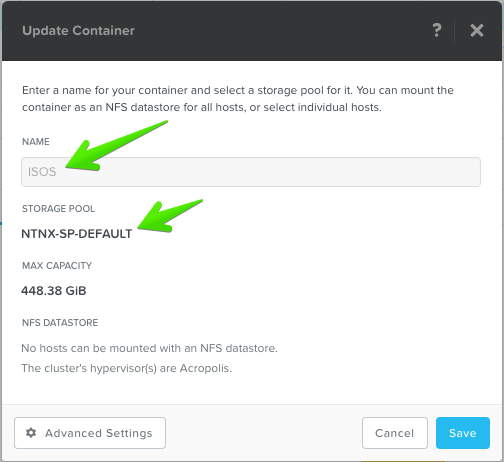Click the Update Container title
This screenshot has height=462, width=504.
coord(78,30)
